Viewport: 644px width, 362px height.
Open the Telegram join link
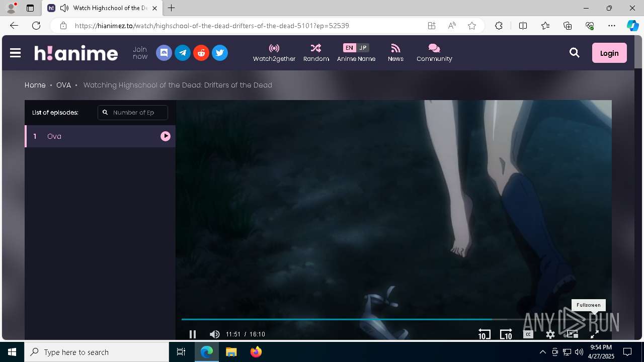point(183,53)
